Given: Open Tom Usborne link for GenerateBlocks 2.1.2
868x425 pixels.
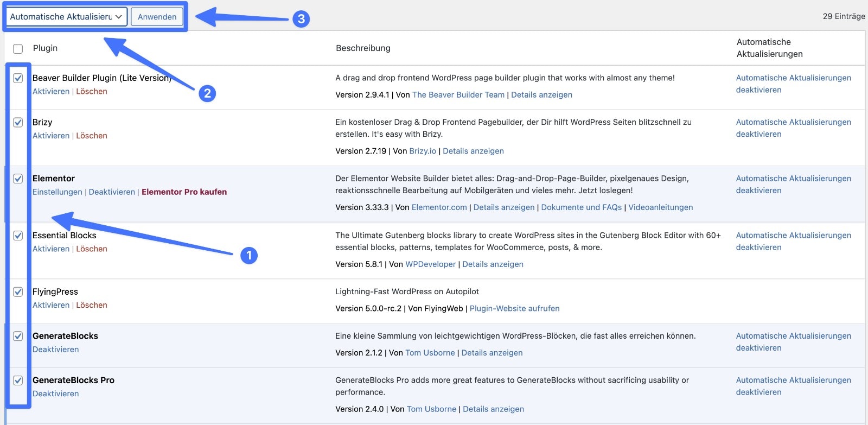Looking at the screenshot, I should click(x=430, y=353).
